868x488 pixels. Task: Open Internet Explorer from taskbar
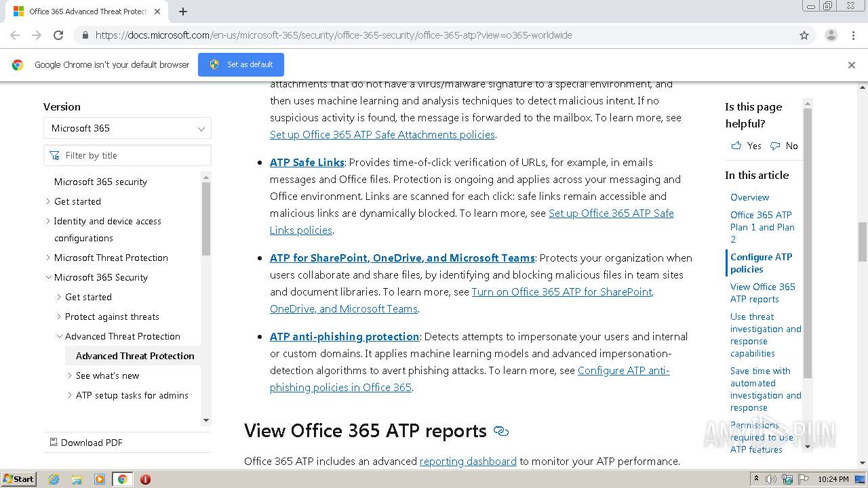click(x=54, y=479)
